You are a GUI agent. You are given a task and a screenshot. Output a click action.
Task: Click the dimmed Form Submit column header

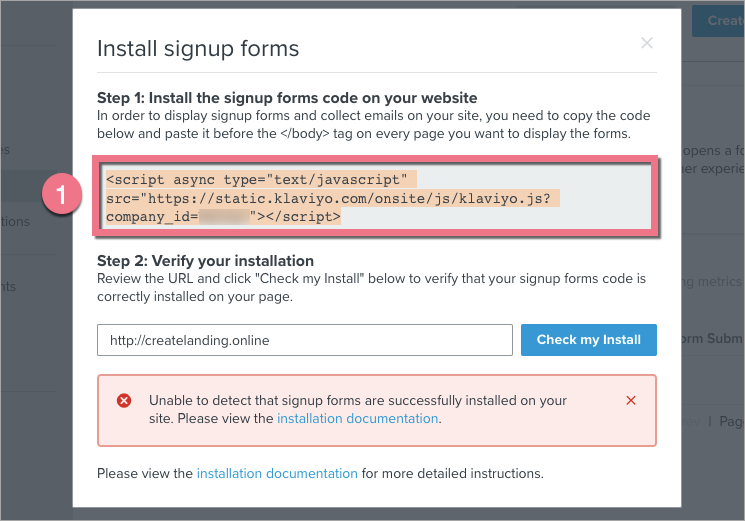coord(712,338)
